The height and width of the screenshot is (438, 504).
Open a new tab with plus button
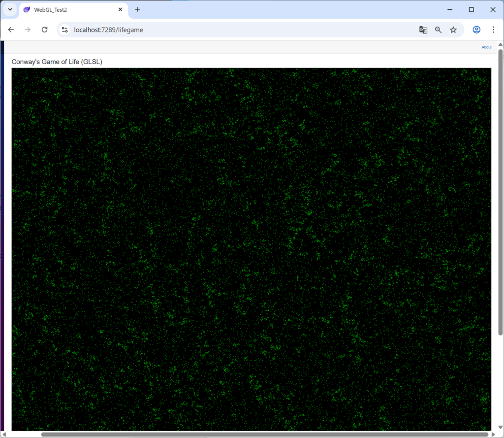click(137, 9)
